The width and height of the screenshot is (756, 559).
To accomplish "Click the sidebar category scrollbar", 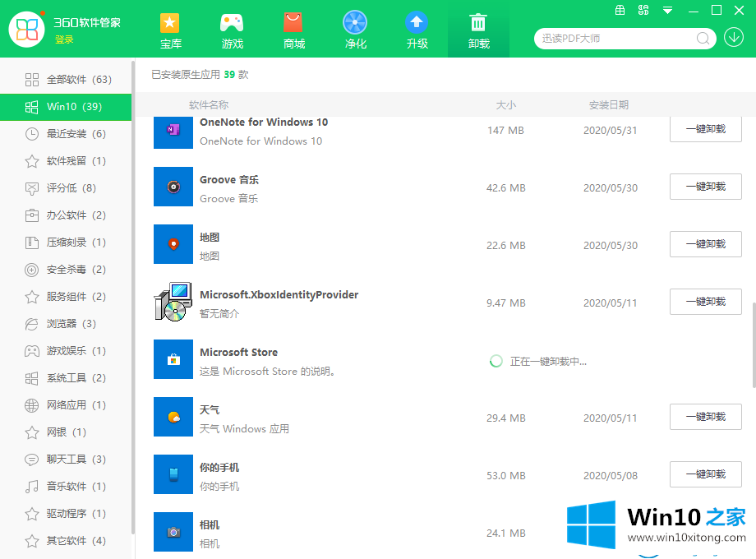I will [132, 297].
